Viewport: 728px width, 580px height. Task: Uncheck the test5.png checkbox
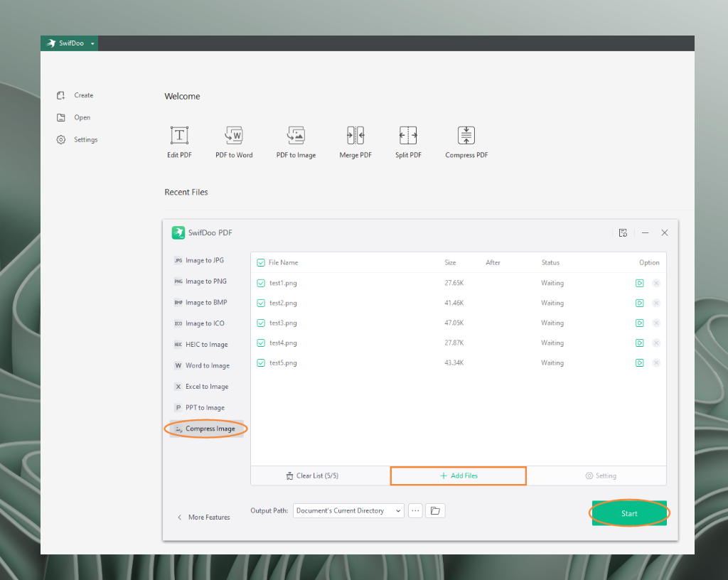coord(261,362)
